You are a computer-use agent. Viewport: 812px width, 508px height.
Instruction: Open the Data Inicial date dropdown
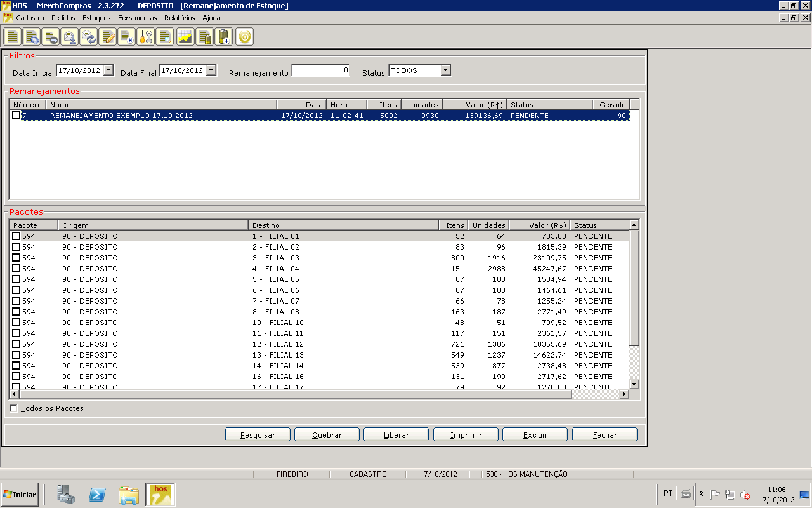coord(108,70)
